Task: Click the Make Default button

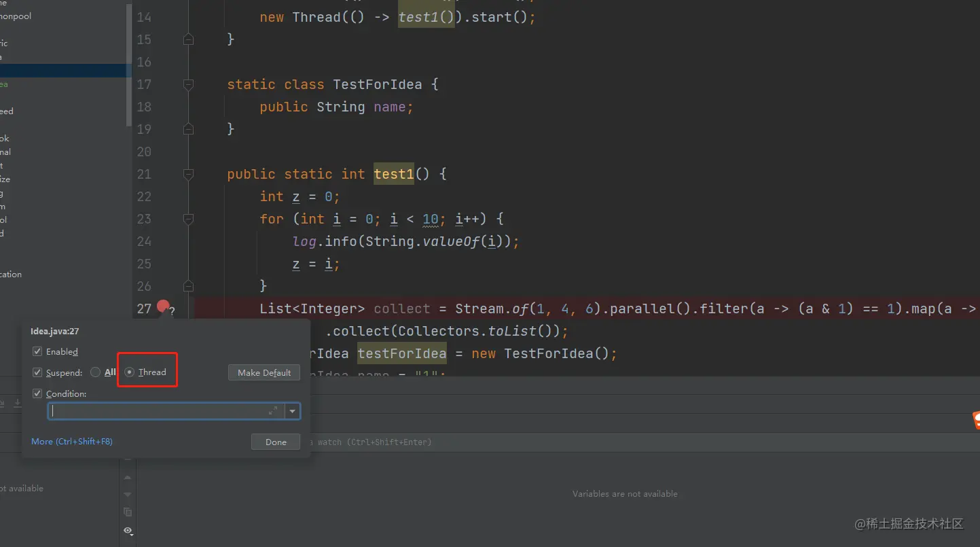Action: point(264,372)
